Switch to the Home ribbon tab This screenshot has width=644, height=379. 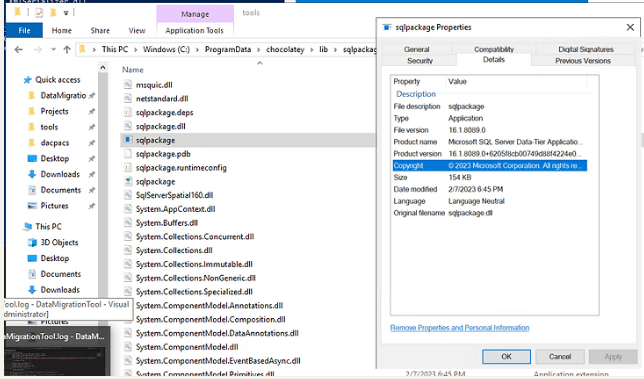click(62, 30)
